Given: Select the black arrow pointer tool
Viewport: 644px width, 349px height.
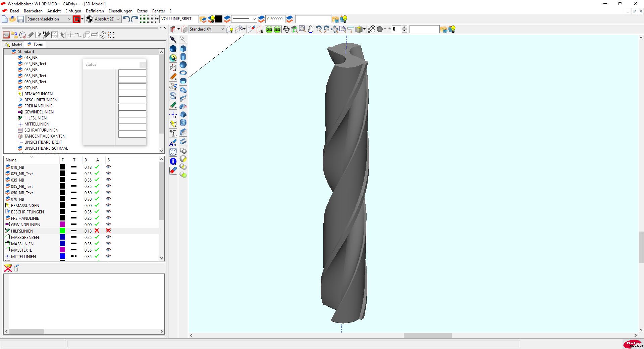Looking at the screenshot, I should pos(173,39).
